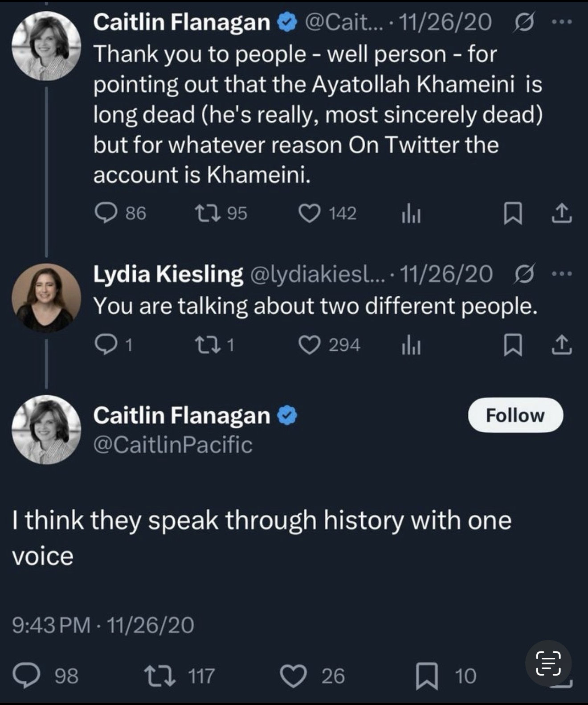Viewport: 588px width, 705px height.
Task: Bookmark the main tweet with 10 bookmarks
Action: [x=427, y=676]
